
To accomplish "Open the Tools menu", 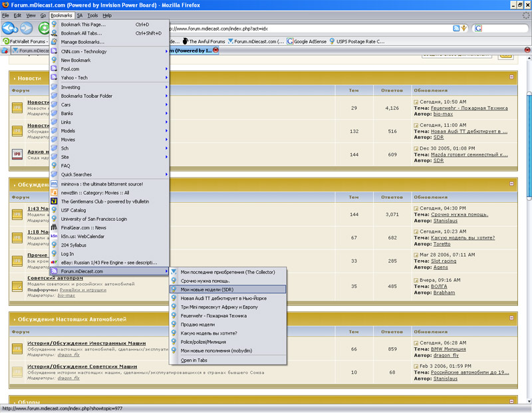I will coord(92,15).
